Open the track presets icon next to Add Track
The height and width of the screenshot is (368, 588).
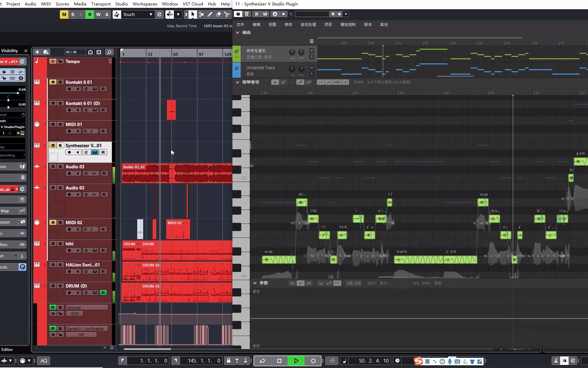coord(46,52)
